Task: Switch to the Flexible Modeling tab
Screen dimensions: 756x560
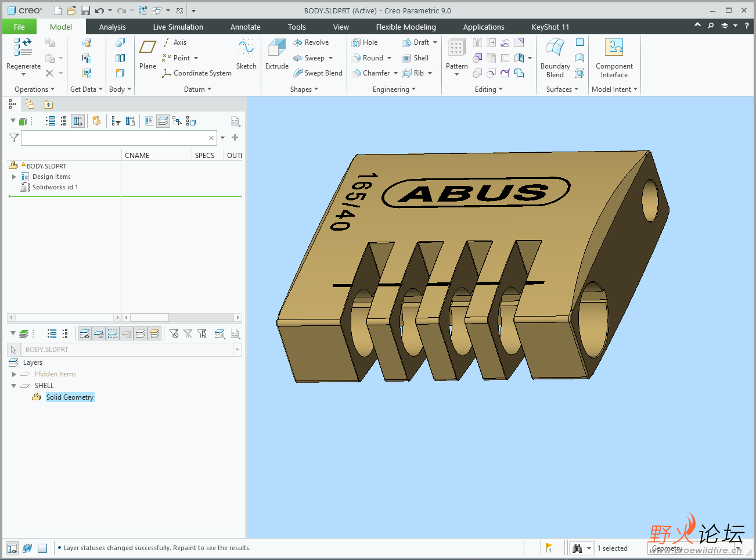Action: [406, 27]
